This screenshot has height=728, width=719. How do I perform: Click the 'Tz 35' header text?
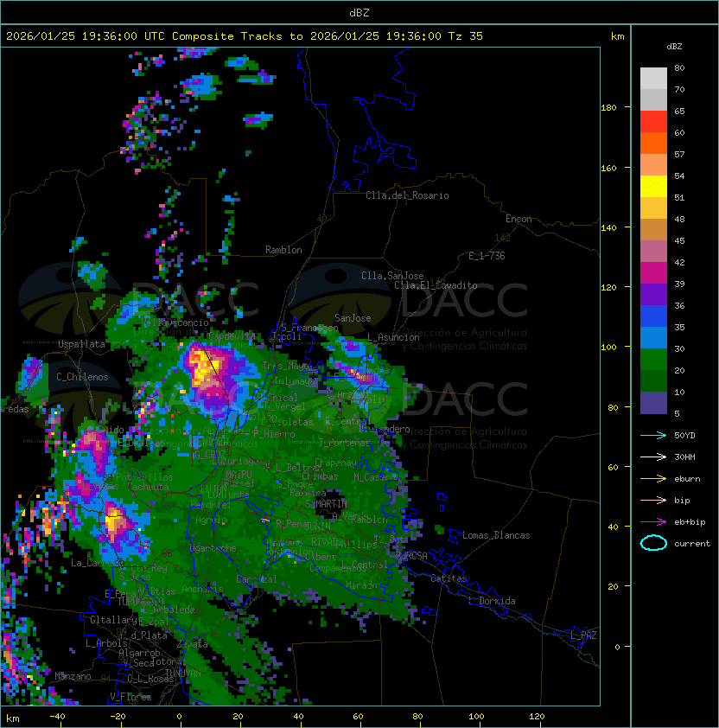point(466,36)
